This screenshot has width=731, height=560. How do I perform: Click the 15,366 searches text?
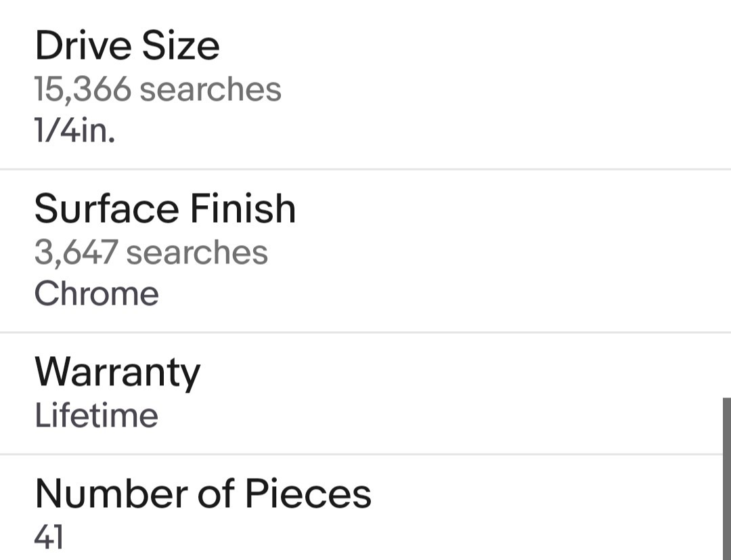pos(158,89)
